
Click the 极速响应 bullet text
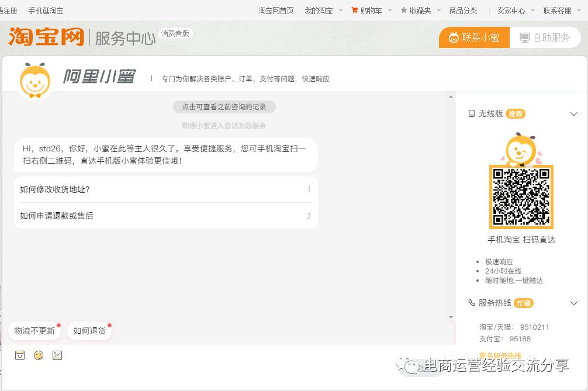tap(499, 261)
